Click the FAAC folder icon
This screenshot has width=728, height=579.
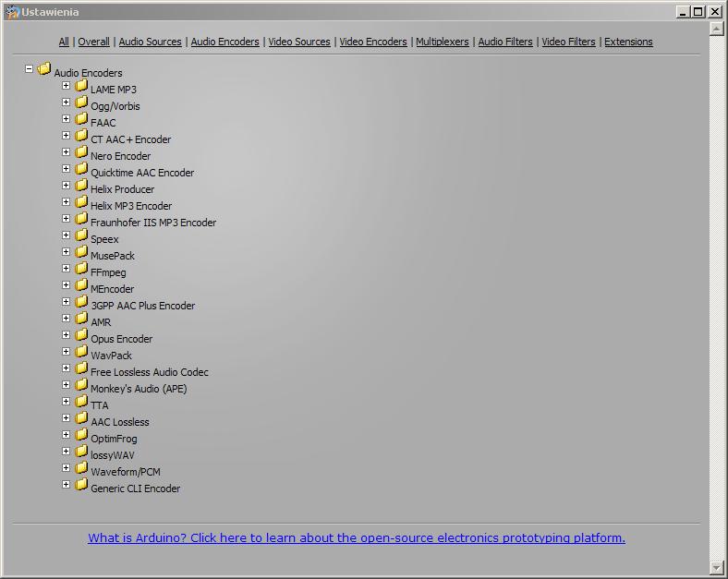point(81,119)
